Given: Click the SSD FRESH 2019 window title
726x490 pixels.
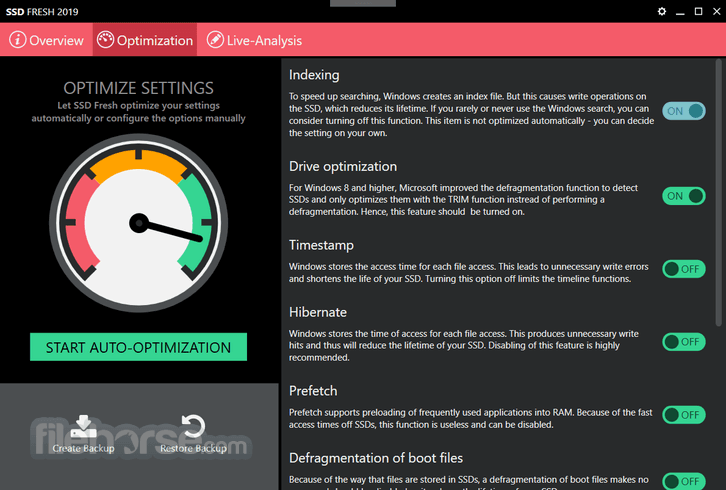Looking at the screenshot, I should (42, 12).
